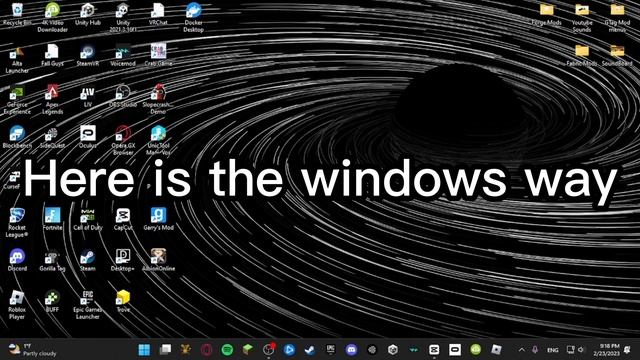640x360 pixels.
Task: Open Epic Games from the taskbar
Action: (x=331, y=350)
